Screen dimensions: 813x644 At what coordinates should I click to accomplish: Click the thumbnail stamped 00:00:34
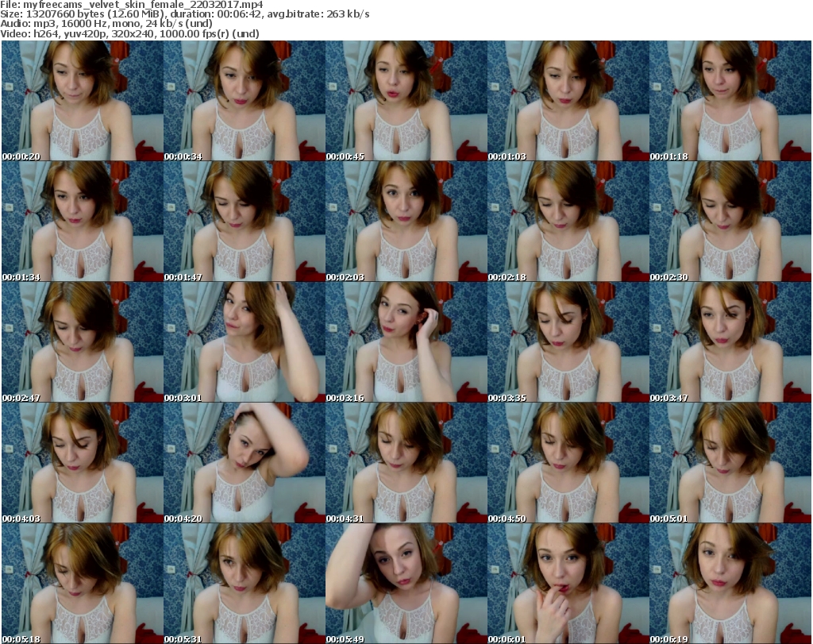(245, 101)
